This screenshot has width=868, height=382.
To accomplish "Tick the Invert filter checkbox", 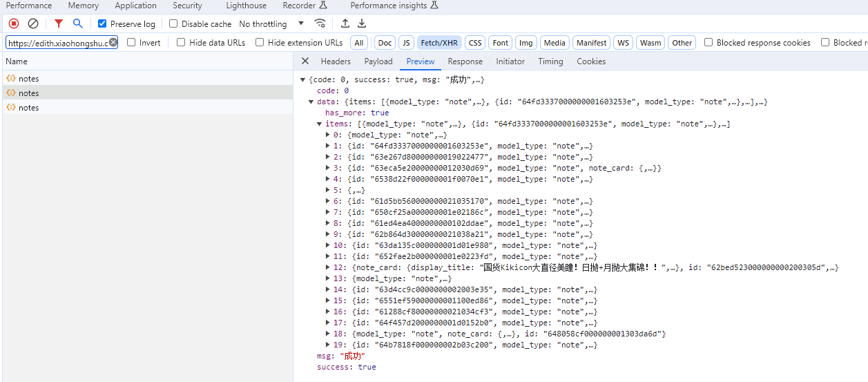I will (x=132, y=42).
